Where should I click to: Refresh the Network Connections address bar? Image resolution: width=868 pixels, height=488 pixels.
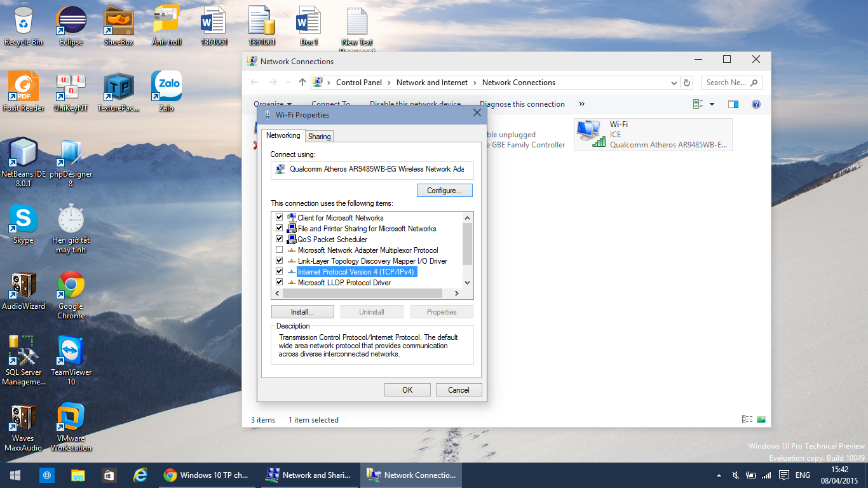[x=686, y=83]
